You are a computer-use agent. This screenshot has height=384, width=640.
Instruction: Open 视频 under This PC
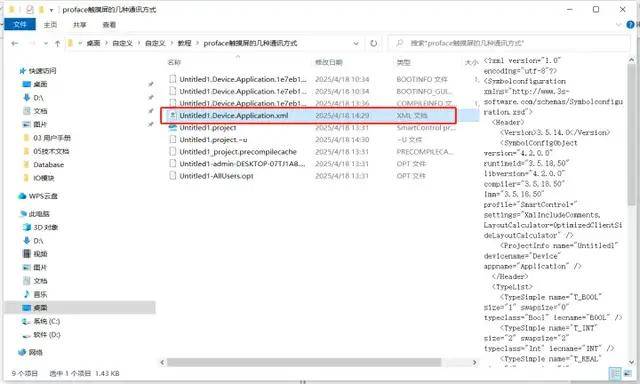(40, 254)
